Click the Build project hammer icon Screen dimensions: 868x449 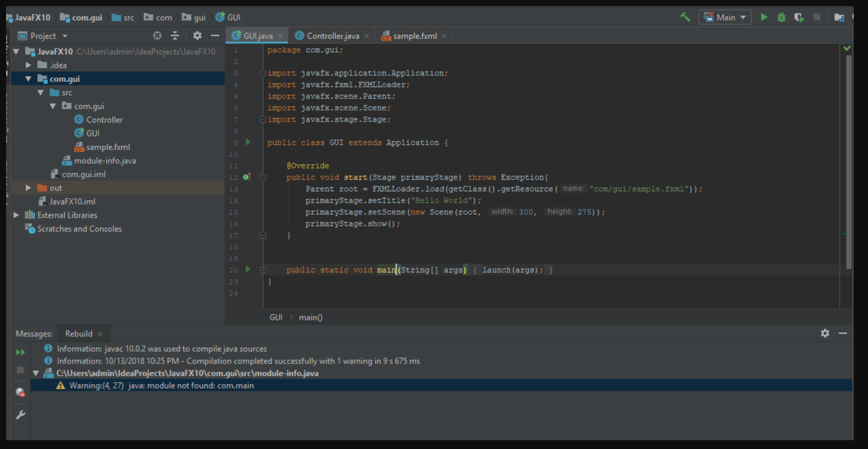(x=685, y=17)
